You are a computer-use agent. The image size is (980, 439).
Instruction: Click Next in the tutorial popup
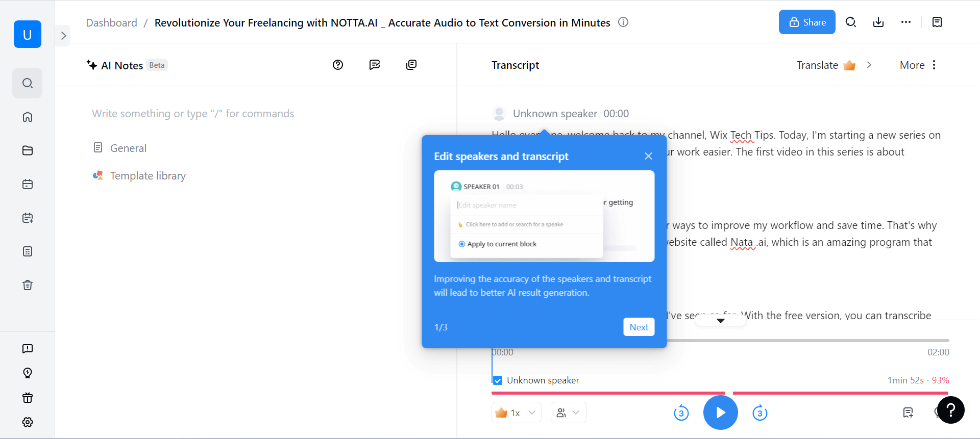click(639, 327)
